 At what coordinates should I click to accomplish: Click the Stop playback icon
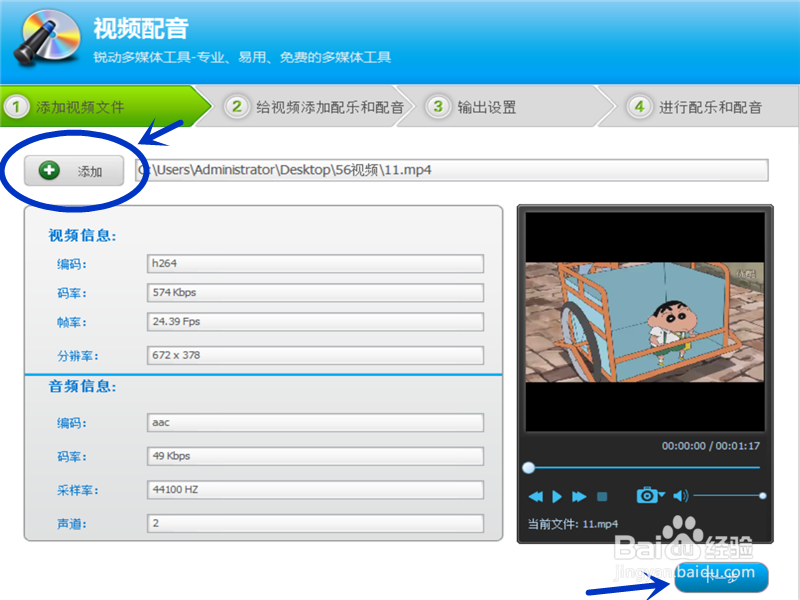click(602, 495)
